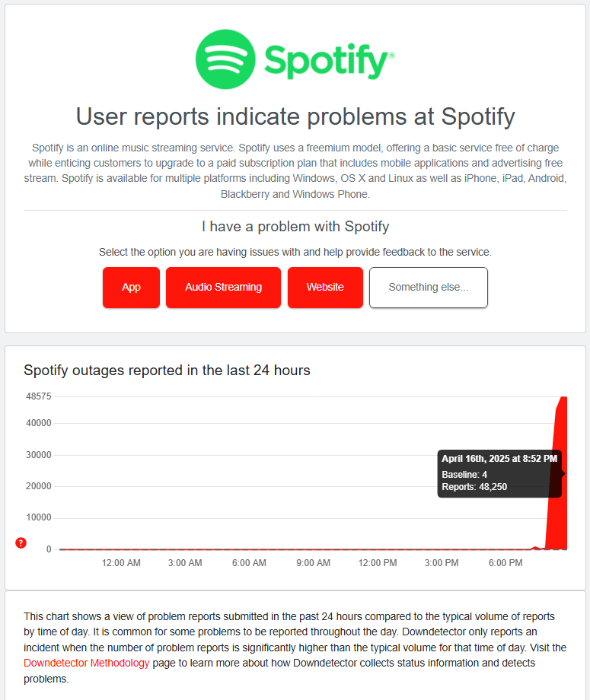Screen dimensions: 590x700
Task: Click the 6:00 PM time axis label
Action: pyautogui.click(x=505, y=563)
